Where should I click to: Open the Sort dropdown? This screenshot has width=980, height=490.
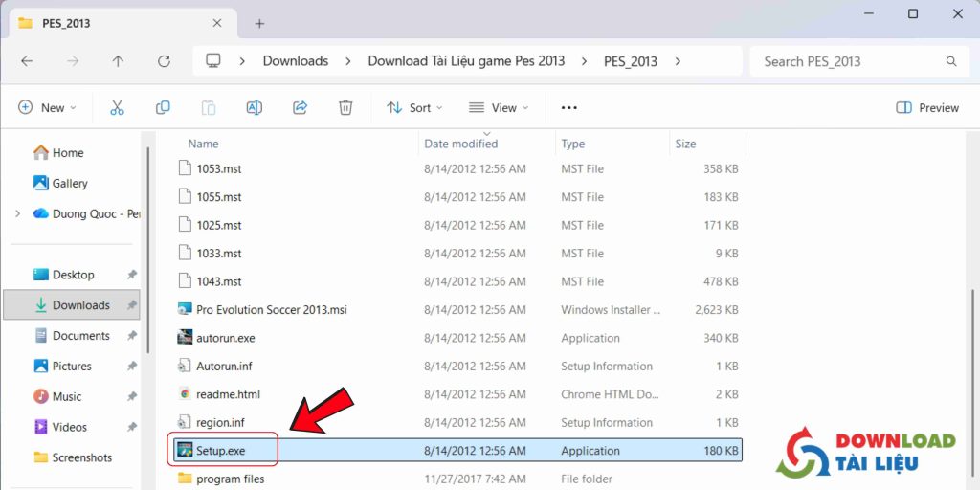click(413, 107)
